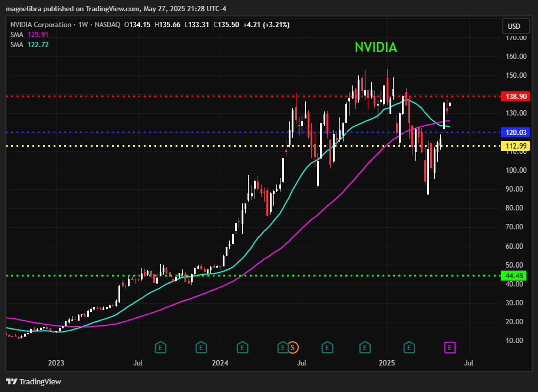
Task: Click the NASDAQ exchange label
Action: tap(107, 25)
